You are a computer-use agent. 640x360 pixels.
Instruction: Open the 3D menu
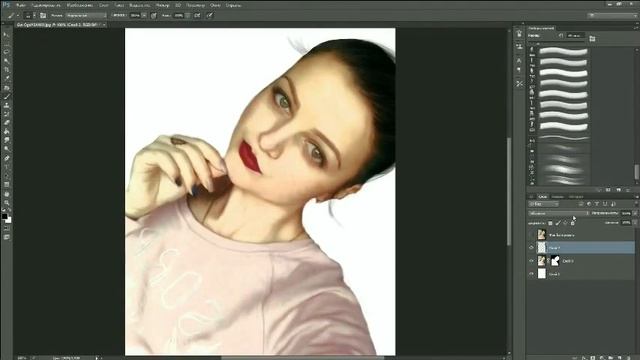(178, 5)
